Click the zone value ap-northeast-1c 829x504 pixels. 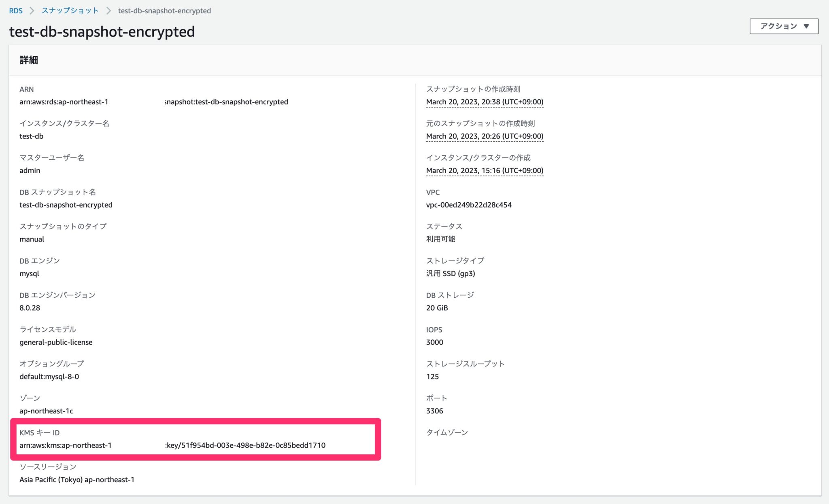pos(47,411)
